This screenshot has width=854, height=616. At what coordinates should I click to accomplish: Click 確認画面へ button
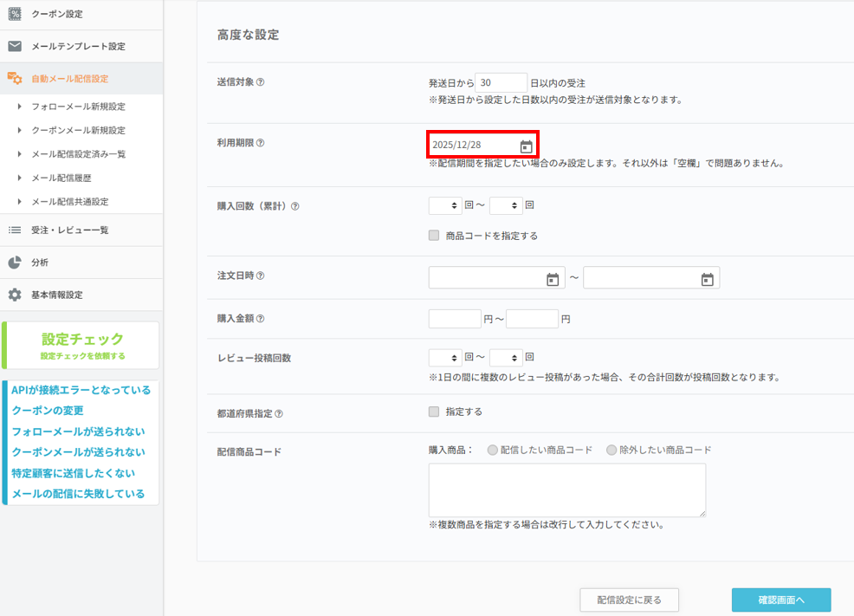click(780, 600)
